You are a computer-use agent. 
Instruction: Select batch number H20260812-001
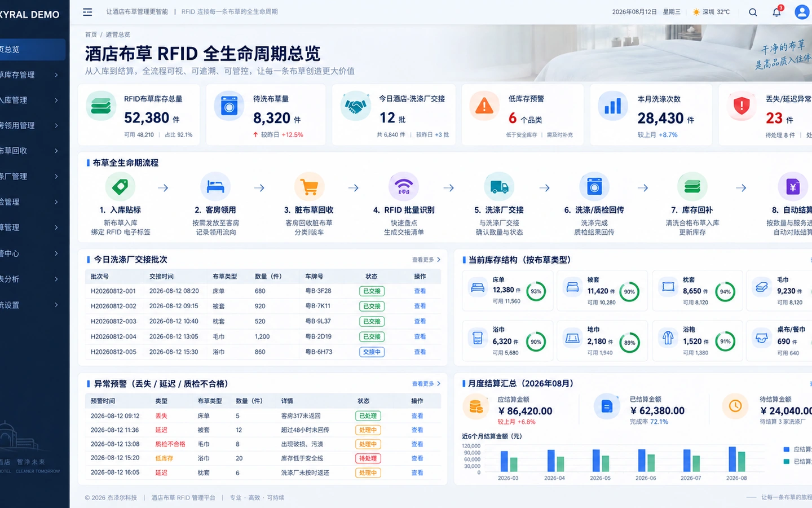(113, 291)
